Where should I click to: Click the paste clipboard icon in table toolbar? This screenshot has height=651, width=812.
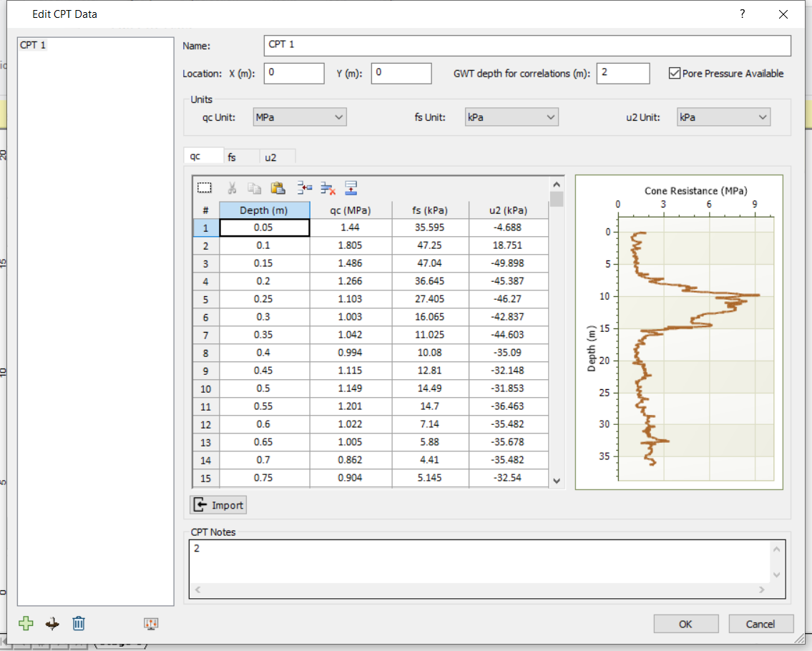[x=278, y=188]
